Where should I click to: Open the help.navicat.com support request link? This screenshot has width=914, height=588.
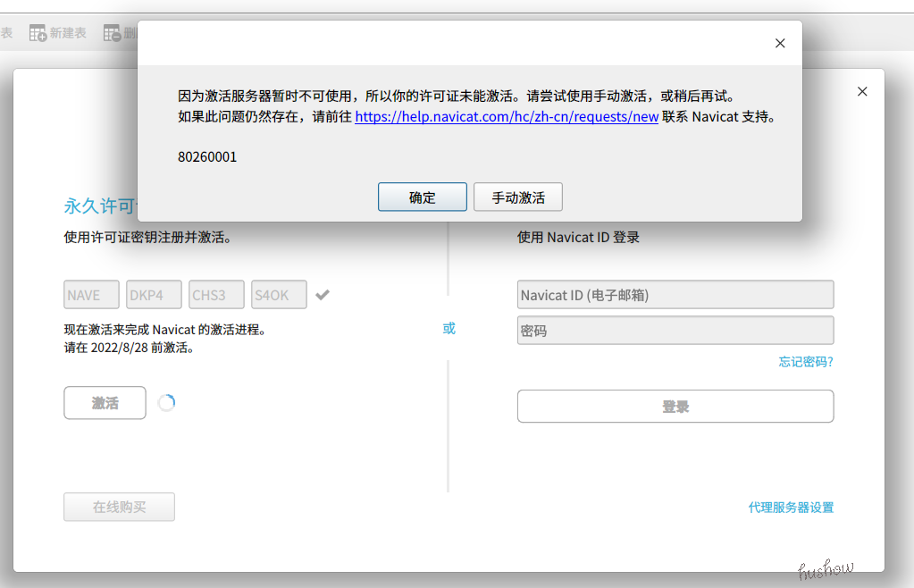click(x=507, y=116)
